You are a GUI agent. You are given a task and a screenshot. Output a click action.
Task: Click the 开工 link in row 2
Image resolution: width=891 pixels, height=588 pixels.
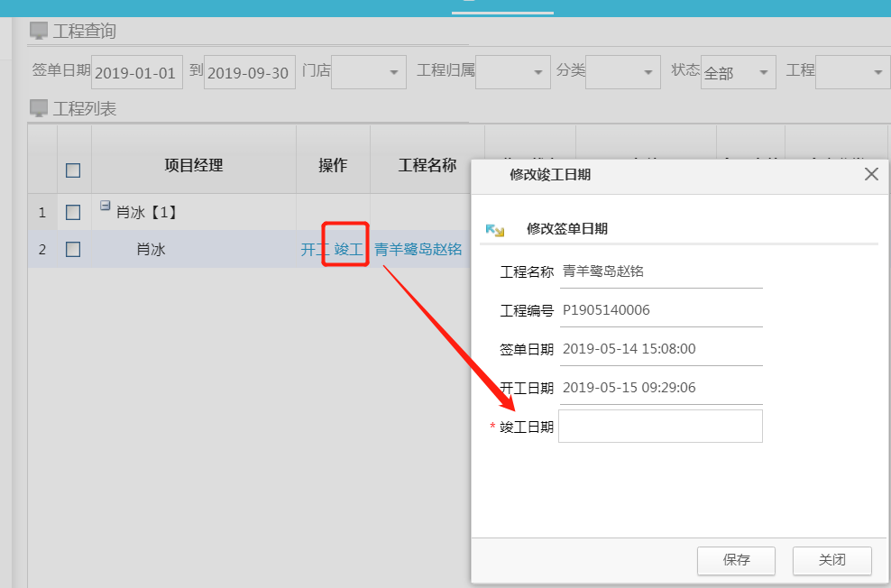(x=314, y=250)
